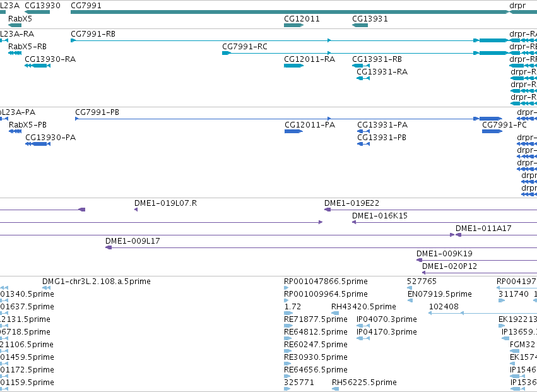Click the drpr gene label
The width and height of the screenshot is (537, 392).
click(517, 6)
